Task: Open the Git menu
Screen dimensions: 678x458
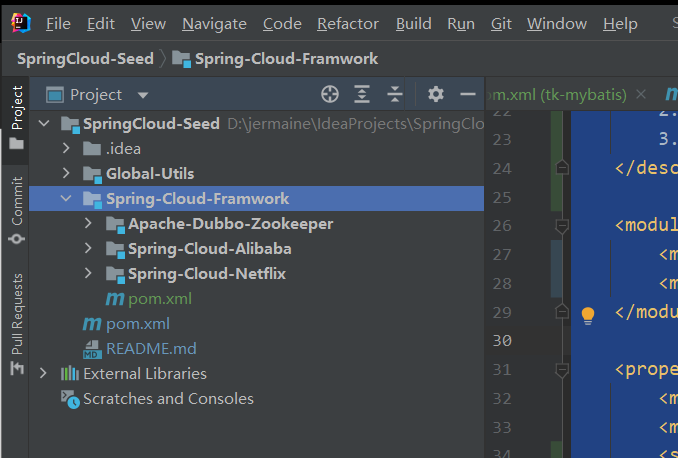Action: click(x=501, y=24)
